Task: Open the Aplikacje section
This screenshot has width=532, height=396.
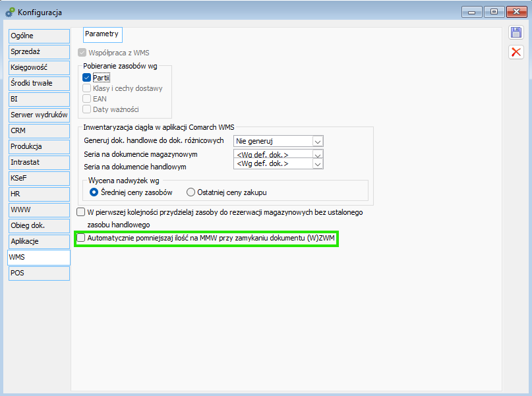Action: click(39, 242)
